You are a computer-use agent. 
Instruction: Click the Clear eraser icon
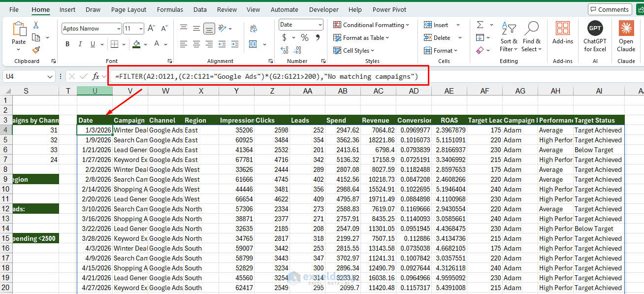coord(480,50)
